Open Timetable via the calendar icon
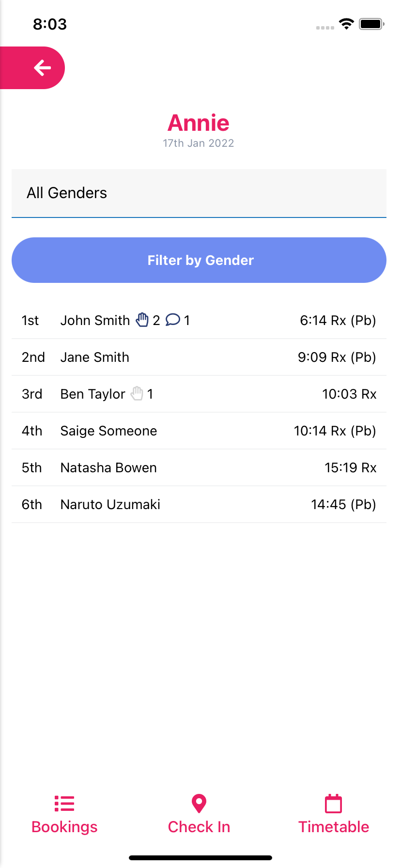 pos(333,804)
